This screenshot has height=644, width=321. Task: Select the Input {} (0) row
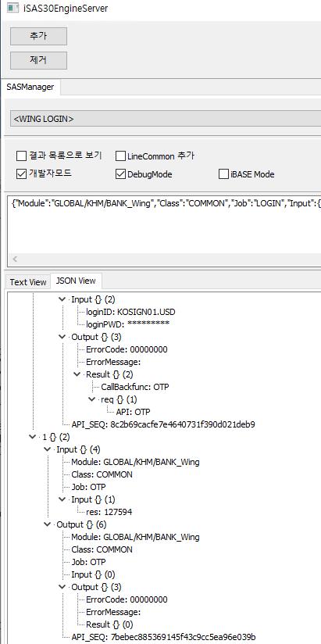[93, 574]
